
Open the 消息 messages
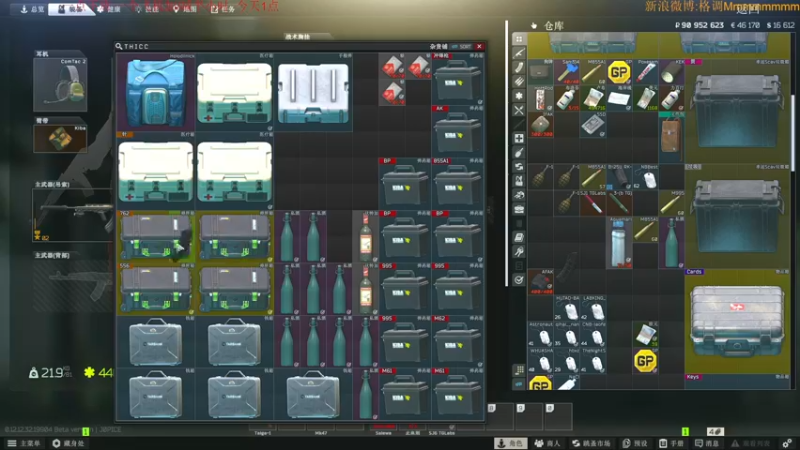(x=707, y=443)
